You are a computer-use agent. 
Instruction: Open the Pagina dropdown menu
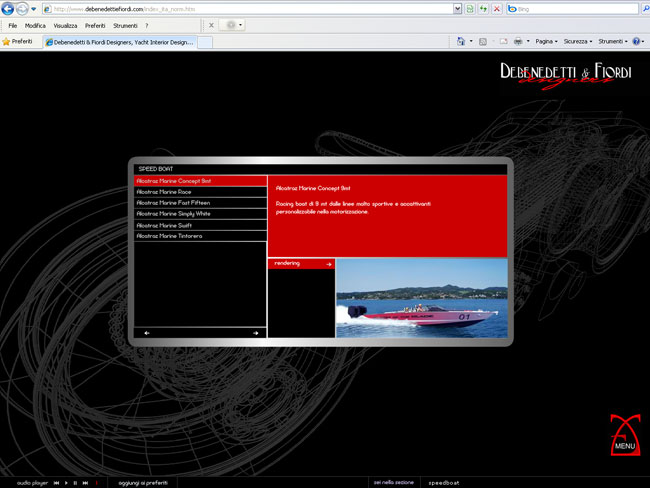547,42
